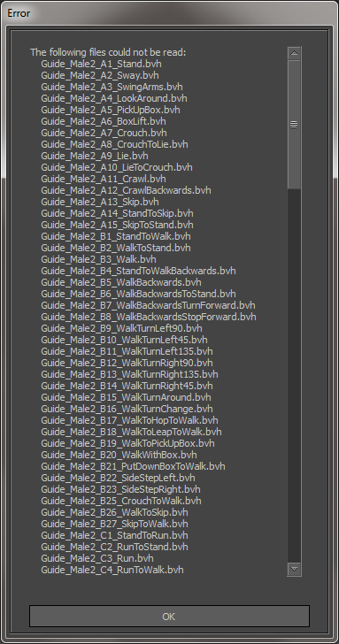The width and height of the screenshot is (339, 644).
Task: Click Guide_Male2_A14_StandToSkip.bvh entry
Action: [x=117, y=213]
